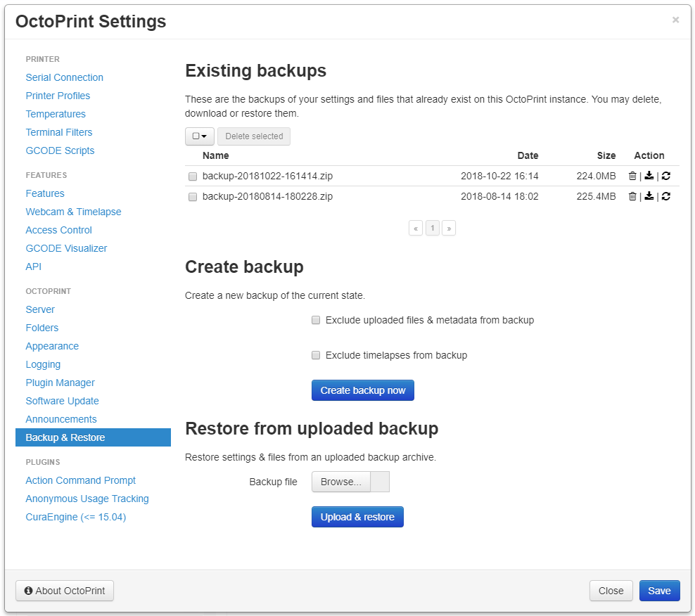This screenshot has width=695, height=616.
Task: Restore backup-20181022-161414.zip with its restore icon
Action: pos(665,176)
